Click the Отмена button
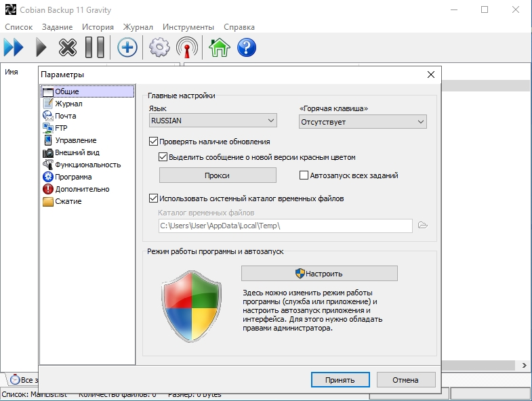532x401 pixels. click(x=406, y=380)
